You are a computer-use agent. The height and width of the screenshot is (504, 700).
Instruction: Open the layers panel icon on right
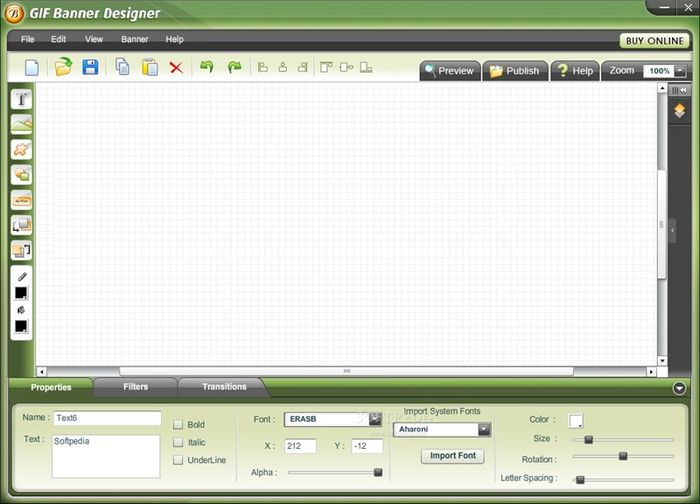click(x=679, y=110)
